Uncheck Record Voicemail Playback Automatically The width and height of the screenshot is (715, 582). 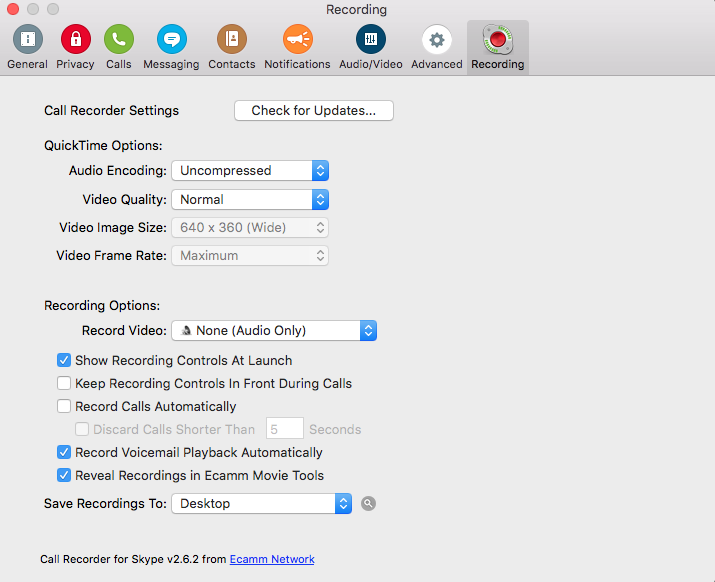[x=64, y=452]
